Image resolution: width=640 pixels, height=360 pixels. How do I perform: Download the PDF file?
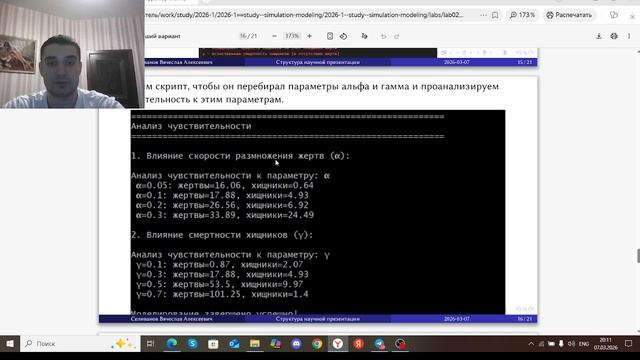(599, 36)
